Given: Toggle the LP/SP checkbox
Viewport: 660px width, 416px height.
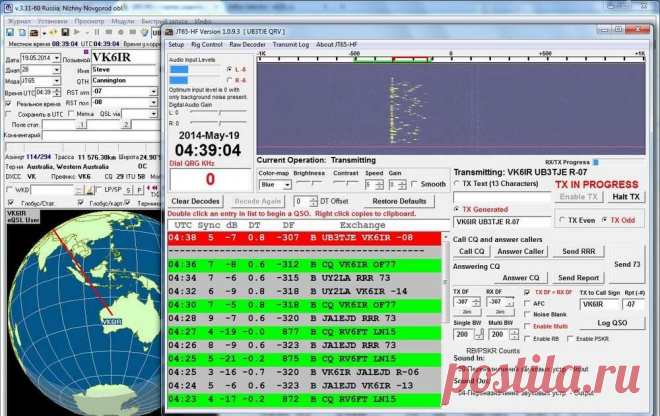Looking at the screenshot, I should (x=99, y=190).
